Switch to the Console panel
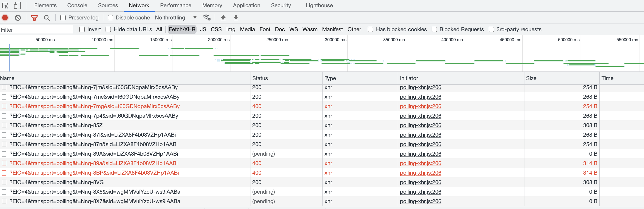Image resolution: width=644 pixels, height=209 pixels. (77, 5)
